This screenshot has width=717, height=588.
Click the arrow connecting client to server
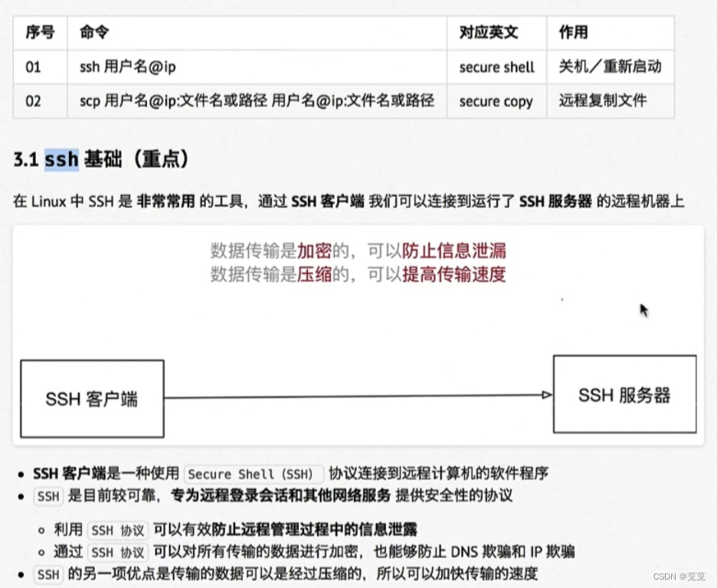coord(358,396)
